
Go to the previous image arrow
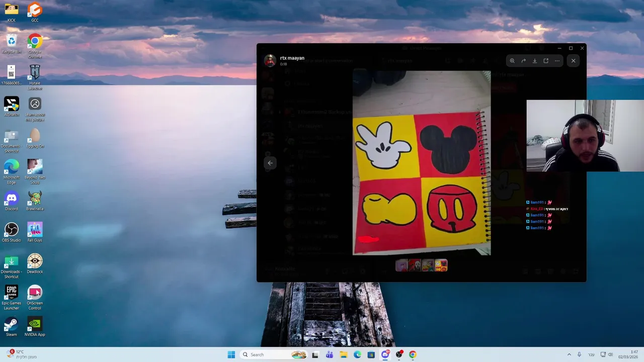click(270, 163)
